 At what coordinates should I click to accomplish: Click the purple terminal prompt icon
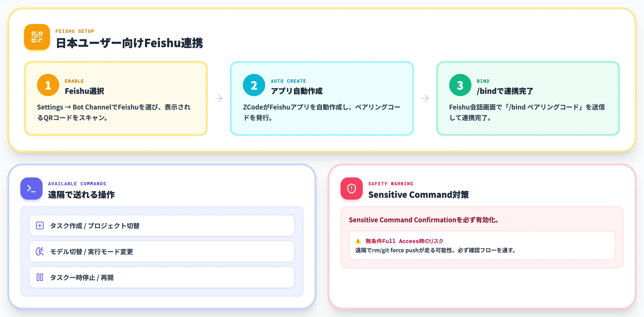point(31,189)
